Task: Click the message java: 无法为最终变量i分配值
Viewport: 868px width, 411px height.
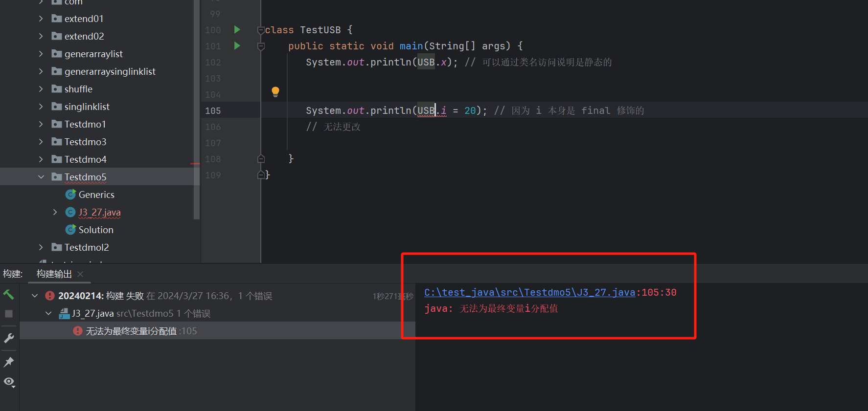Action: pyautogui.click(x=491, y=308)
